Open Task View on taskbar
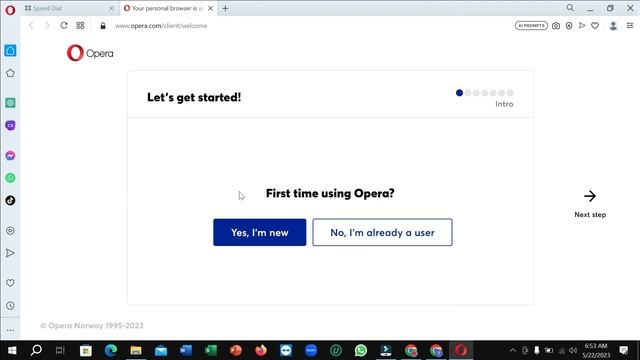Viewport: 640px width, 360px height. point(60,350)
